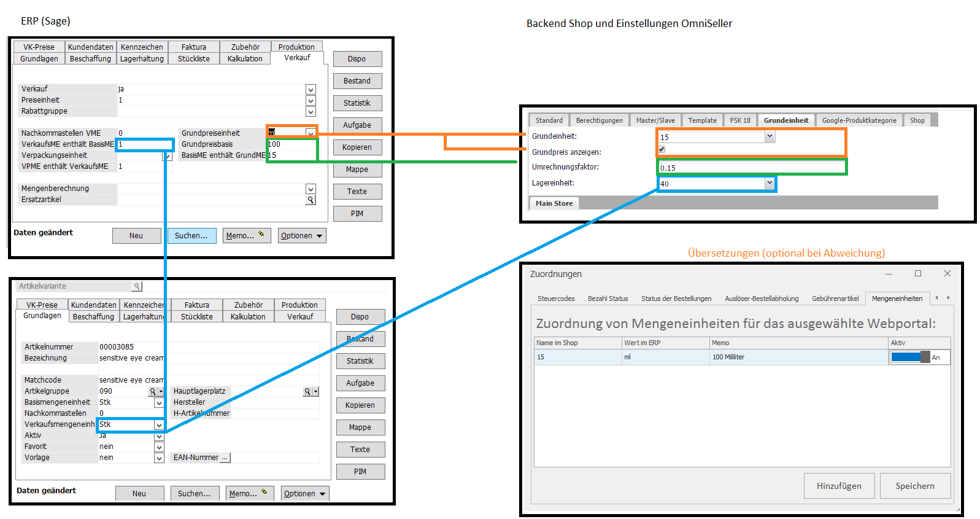Switch off the Aktiv toggle for ml
The height and width of the screenshot is (519, 980).
click(x=911, y=357)
